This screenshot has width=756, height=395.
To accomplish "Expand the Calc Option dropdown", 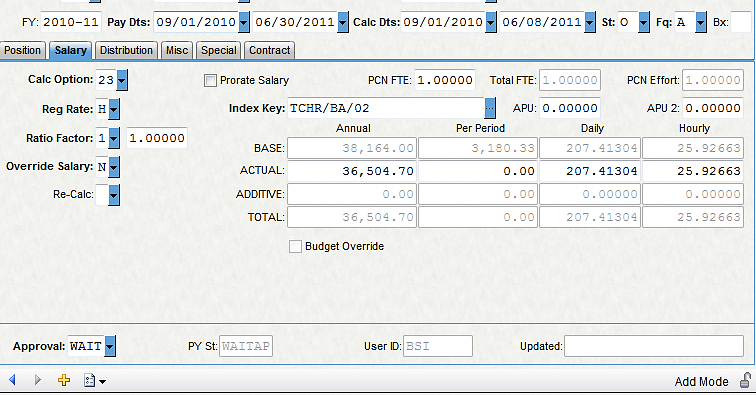I will [122, 80].
